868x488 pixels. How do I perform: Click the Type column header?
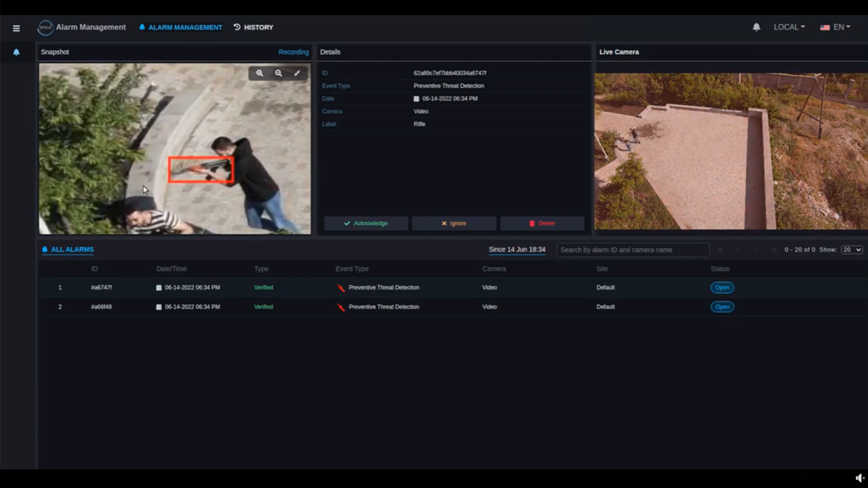[262, 269]
